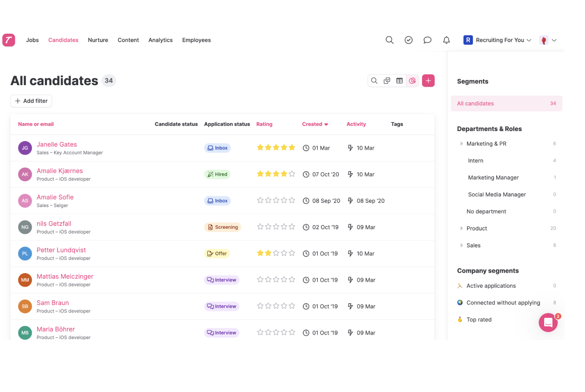Go to the Analytics menu
Screen dimensions: 585x392
click(x=160, y=40)
